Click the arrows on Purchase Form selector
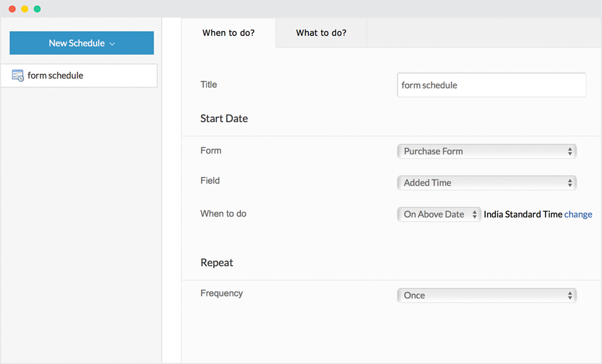 tap(570, 152)
